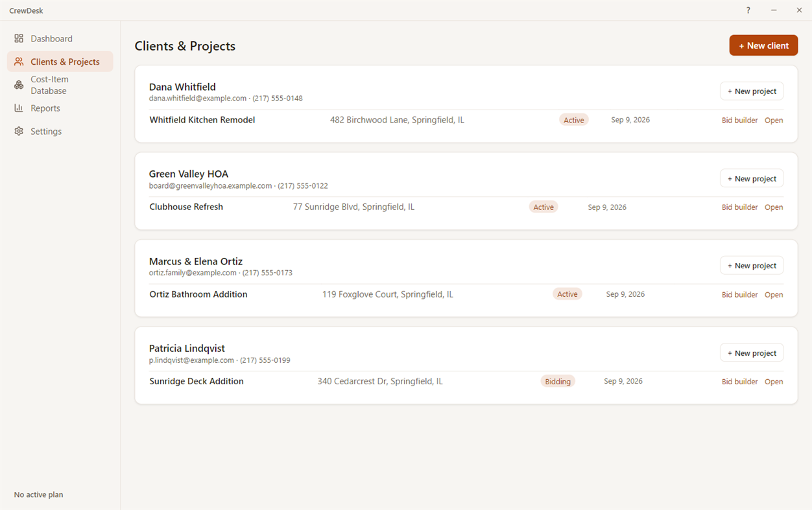Add new project for Green Valley HOA
Image resolution: width=812 pixels, height=510 pixels.
(752, 179)
